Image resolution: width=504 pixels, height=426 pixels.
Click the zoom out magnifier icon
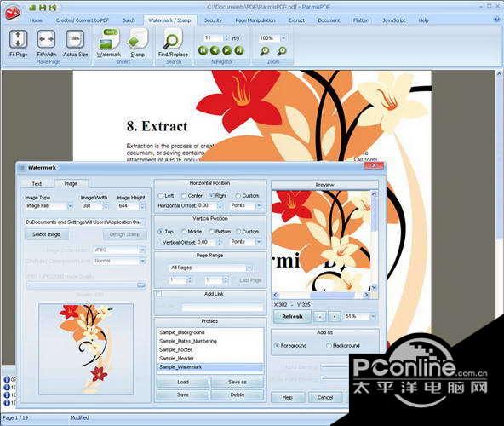tap(265, 50)
